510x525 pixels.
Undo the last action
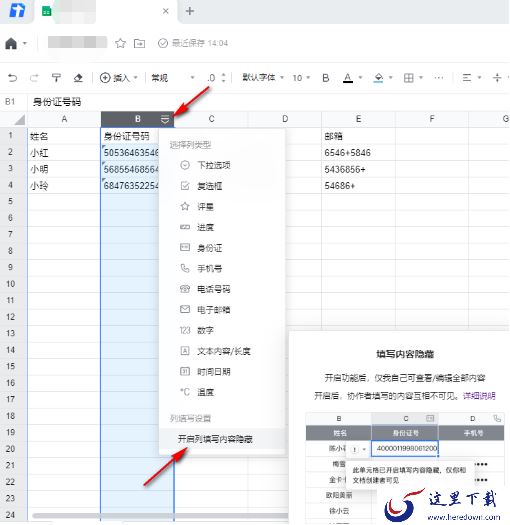[x=12, y=78]
